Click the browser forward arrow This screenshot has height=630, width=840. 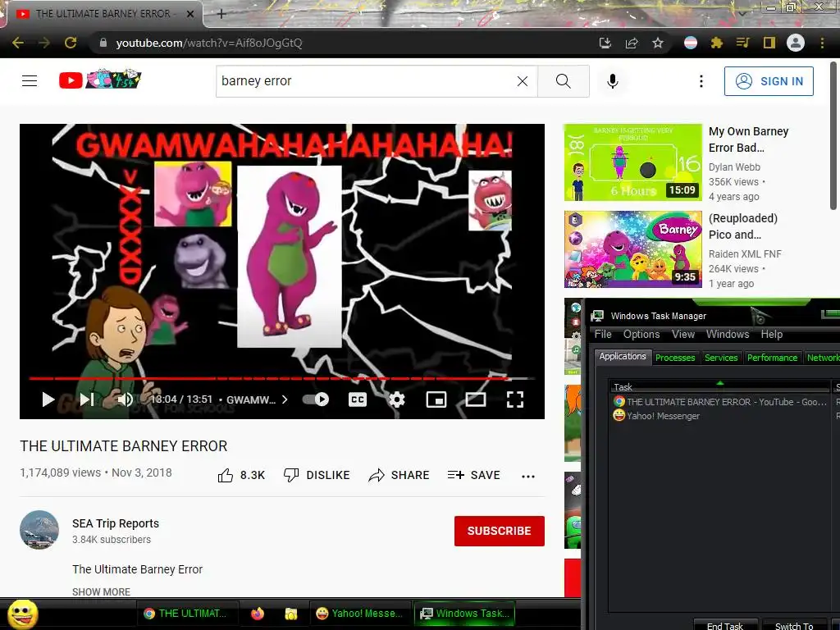[x=44, y=43]
